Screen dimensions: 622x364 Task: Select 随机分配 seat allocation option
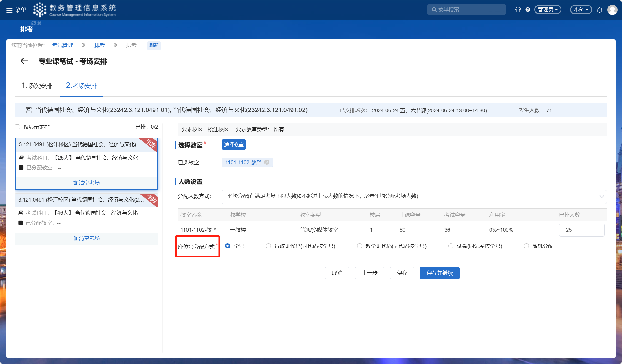pos(526,246)
